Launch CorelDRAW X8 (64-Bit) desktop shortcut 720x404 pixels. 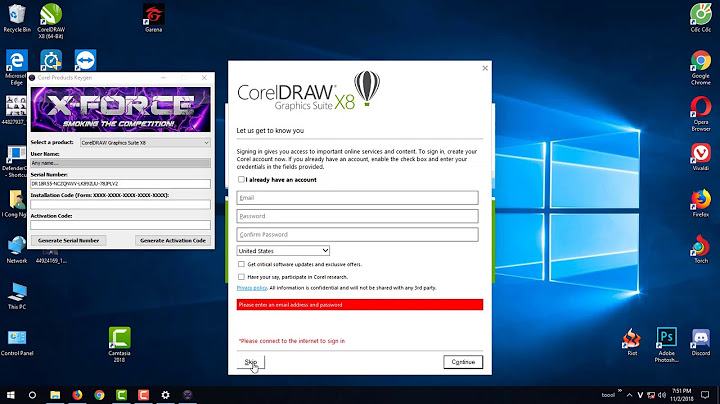pos(51,21)
